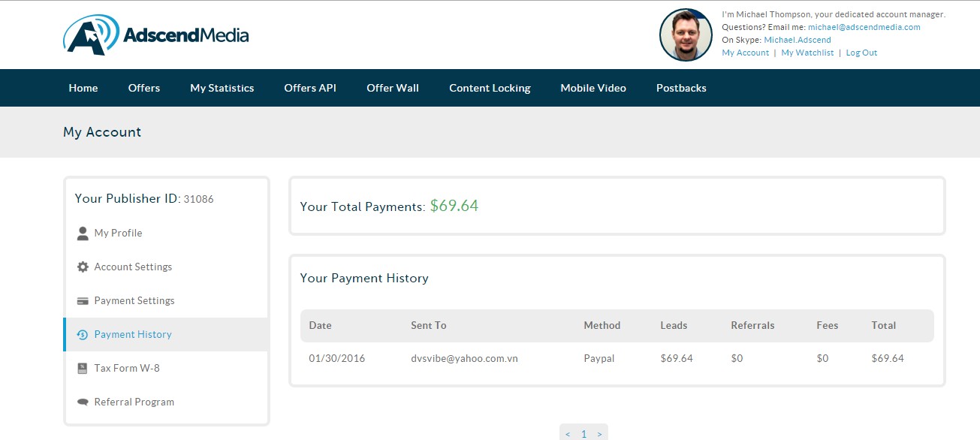Click the Referral Program speech bubble icon

point(83,402)
